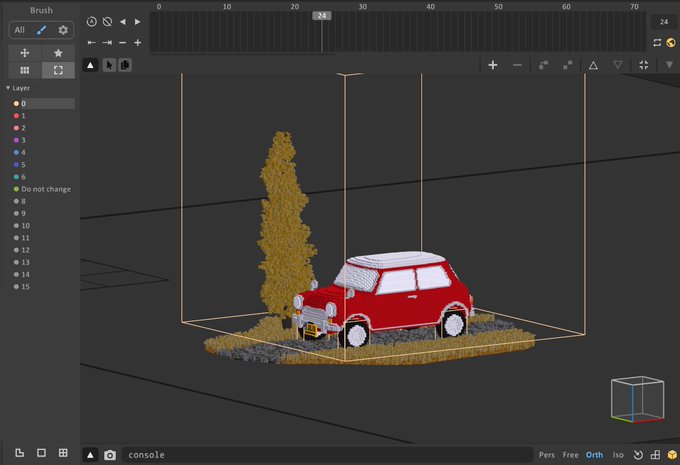This screenshot has width=680, height=465.
Task: Remove frame with timeline minus
Action: tap(123, 43)
